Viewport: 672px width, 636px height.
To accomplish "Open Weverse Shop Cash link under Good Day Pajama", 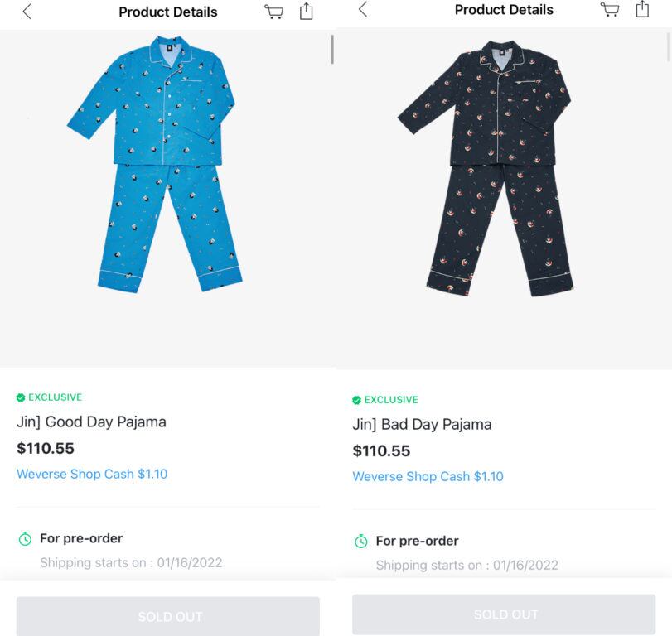I will click(92, 475).
